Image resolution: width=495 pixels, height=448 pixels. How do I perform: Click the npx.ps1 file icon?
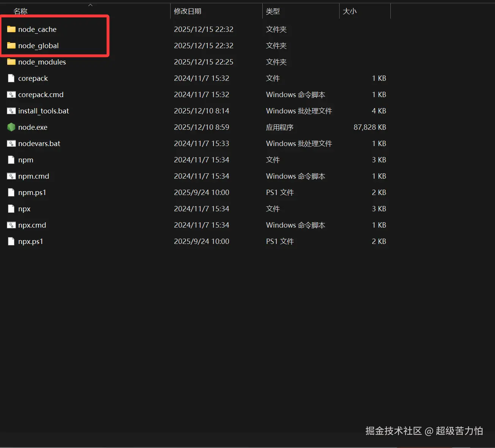[x=11, y=241]
